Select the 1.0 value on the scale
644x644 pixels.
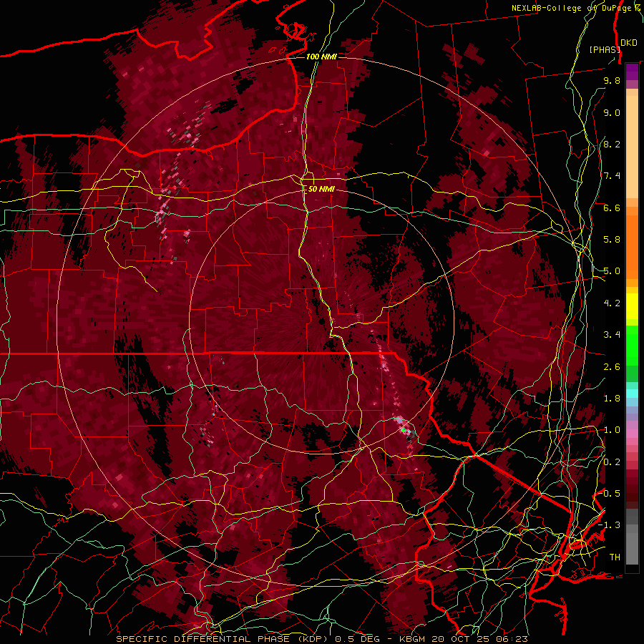tap(612, 430)
